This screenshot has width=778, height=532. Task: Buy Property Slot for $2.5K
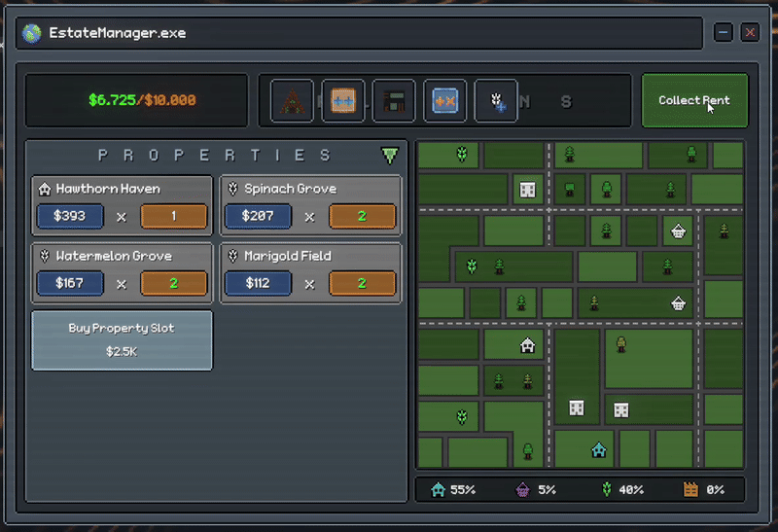point(122,339)
